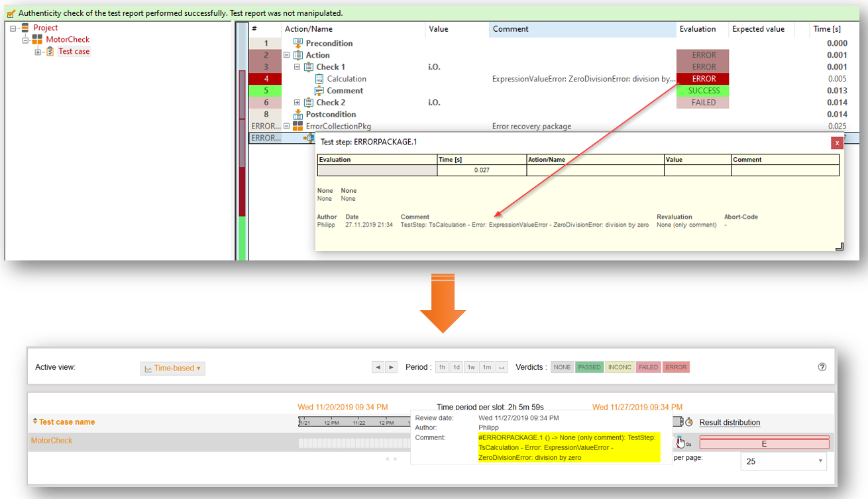Set period to 1w
Screen dimensions: 868x499
(470, 367)
